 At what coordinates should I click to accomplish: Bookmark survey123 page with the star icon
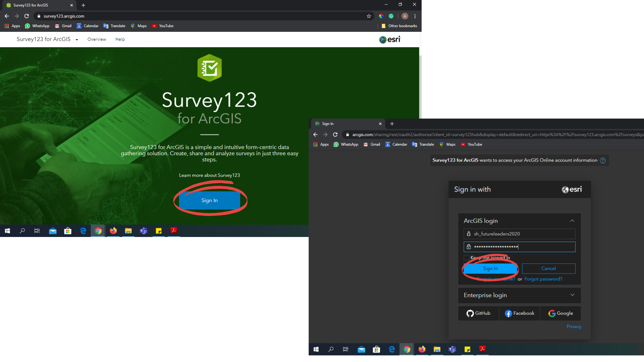click(x=369, y=16)
